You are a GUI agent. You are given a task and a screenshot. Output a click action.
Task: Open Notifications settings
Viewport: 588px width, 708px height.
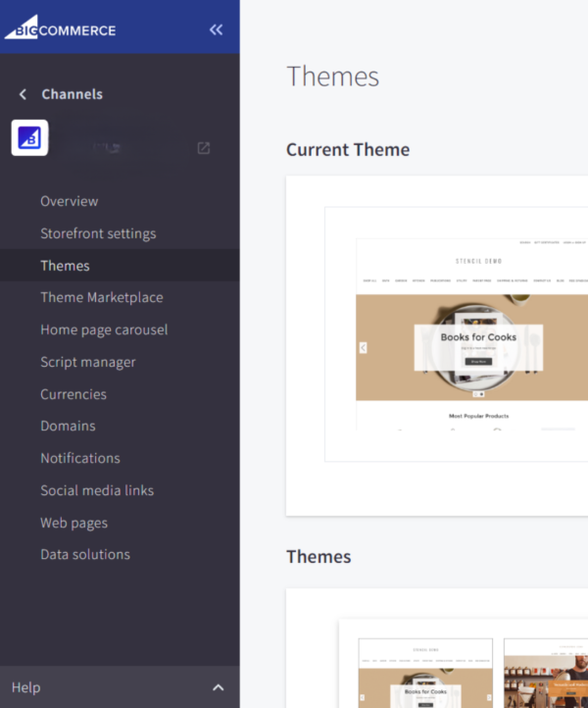80,458
